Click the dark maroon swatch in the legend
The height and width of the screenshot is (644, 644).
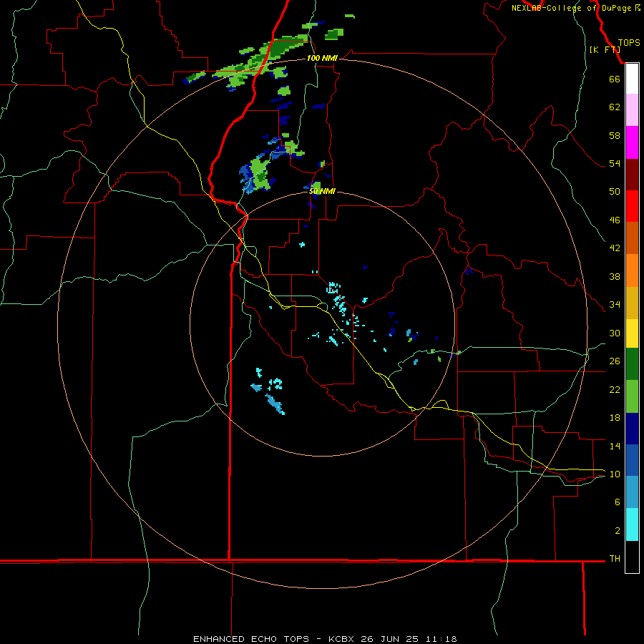[632, 175]
